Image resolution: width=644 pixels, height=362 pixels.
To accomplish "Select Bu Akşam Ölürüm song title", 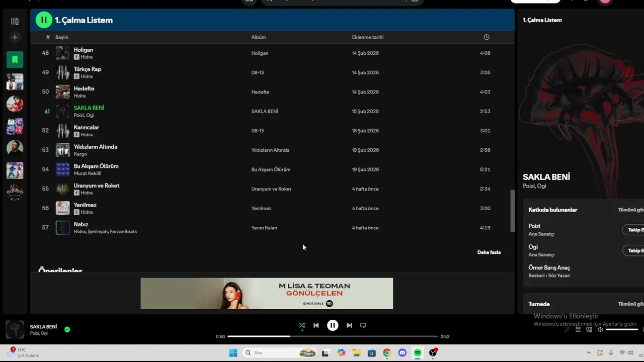I will tap(96, 166).
